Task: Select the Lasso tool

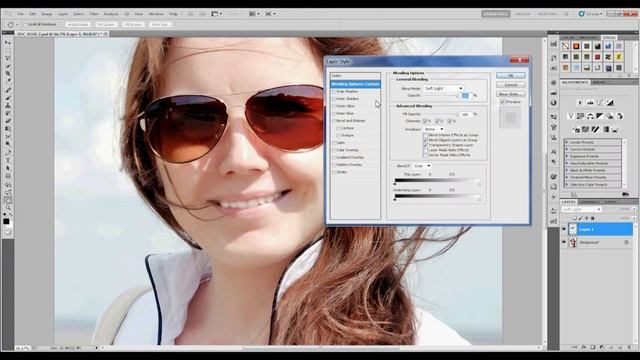Action: (8, 58)
